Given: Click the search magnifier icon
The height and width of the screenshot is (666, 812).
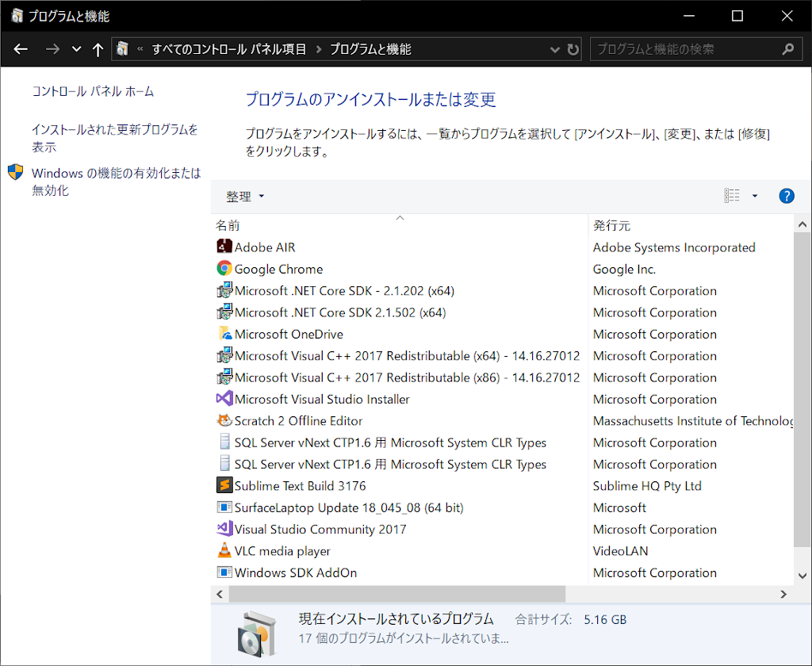Looking at the screenshot, I should (788, 49).
